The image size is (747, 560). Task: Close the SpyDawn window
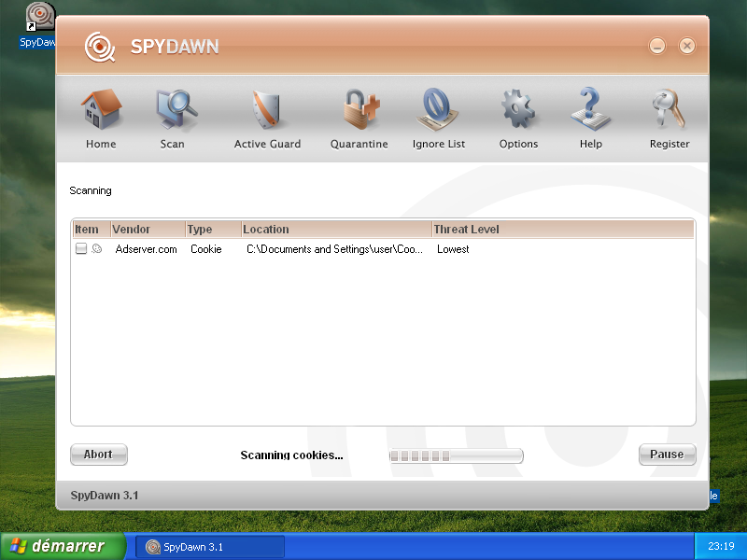point(687,46)
